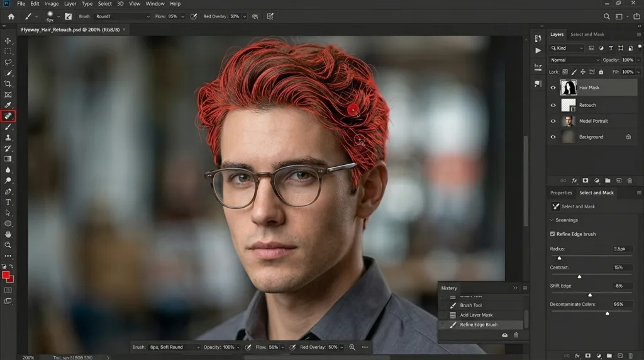Select the Pen tool

(8, 191)
